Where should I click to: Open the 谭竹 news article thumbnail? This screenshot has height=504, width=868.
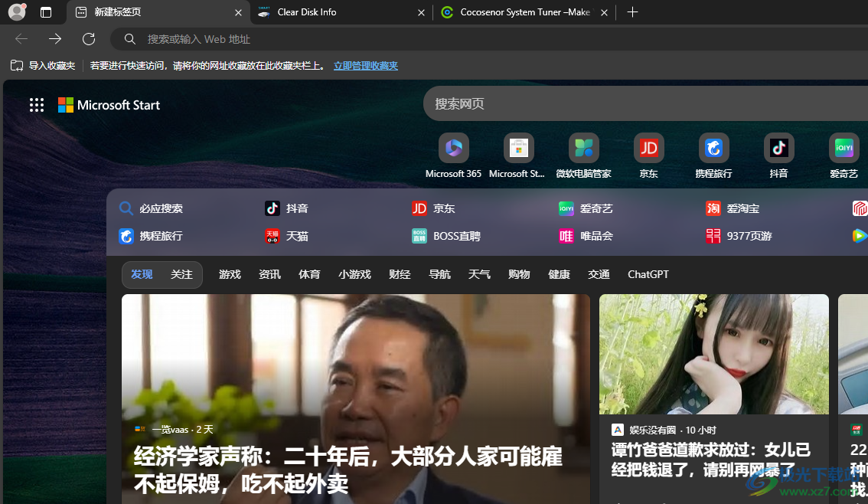pos(713,354)
